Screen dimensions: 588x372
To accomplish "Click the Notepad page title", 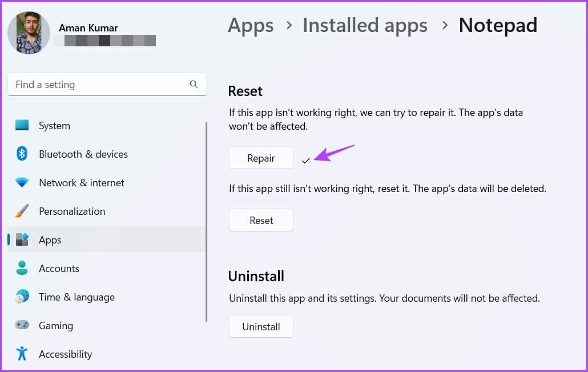I will 498,26.
